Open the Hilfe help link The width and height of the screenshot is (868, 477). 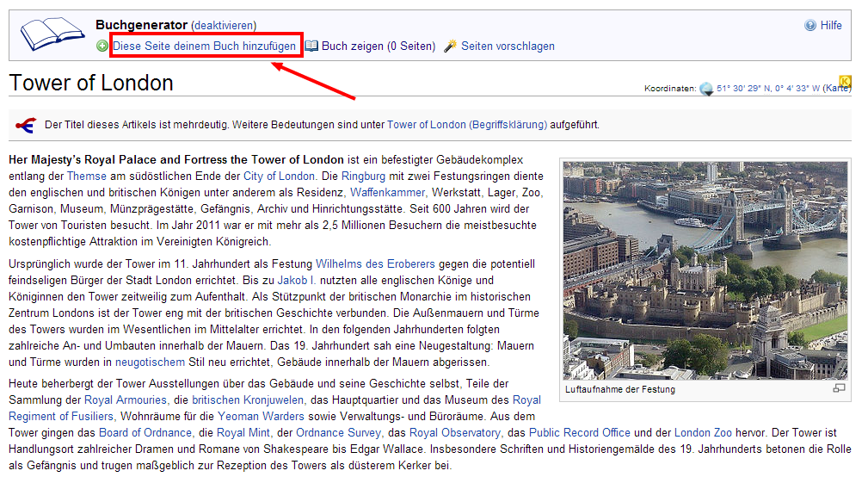coord(831,26)
